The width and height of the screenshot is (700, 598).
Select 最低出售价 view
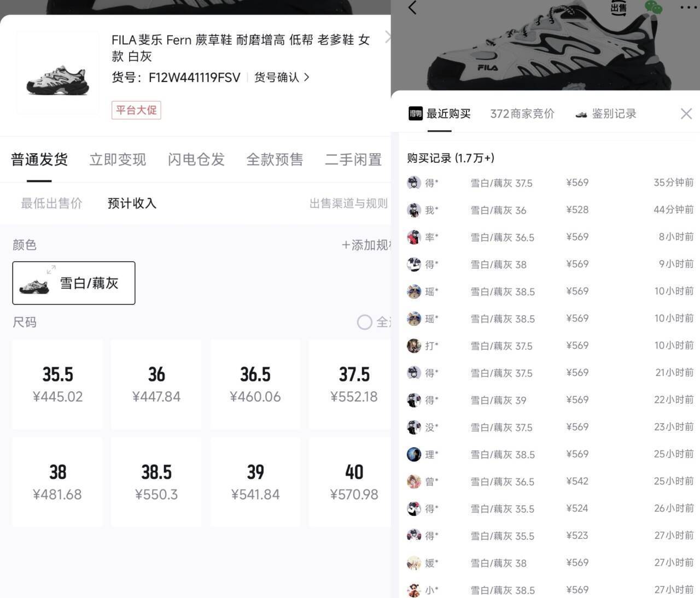[x=51, y=203]
